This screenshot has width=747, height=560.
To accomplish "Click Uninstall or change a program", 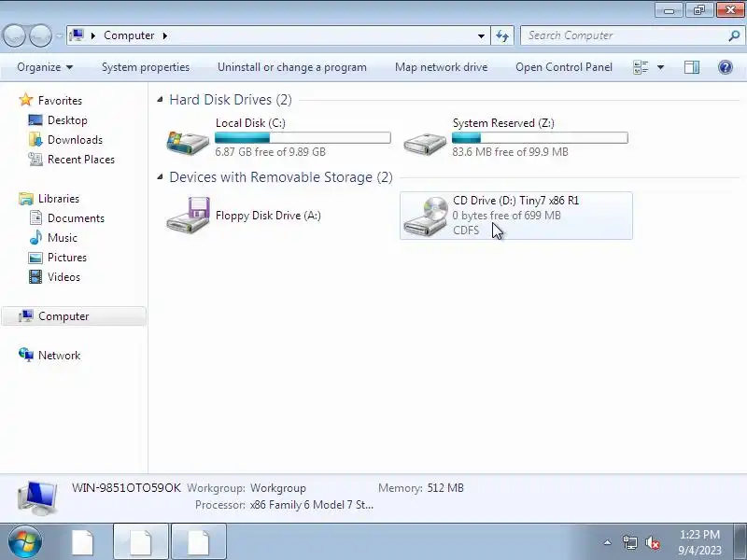I will tap(292, 67).
